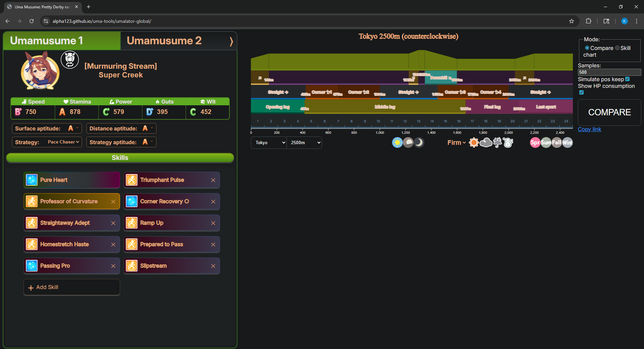Open the Firm ground condition dropdown

pos(456,142)
